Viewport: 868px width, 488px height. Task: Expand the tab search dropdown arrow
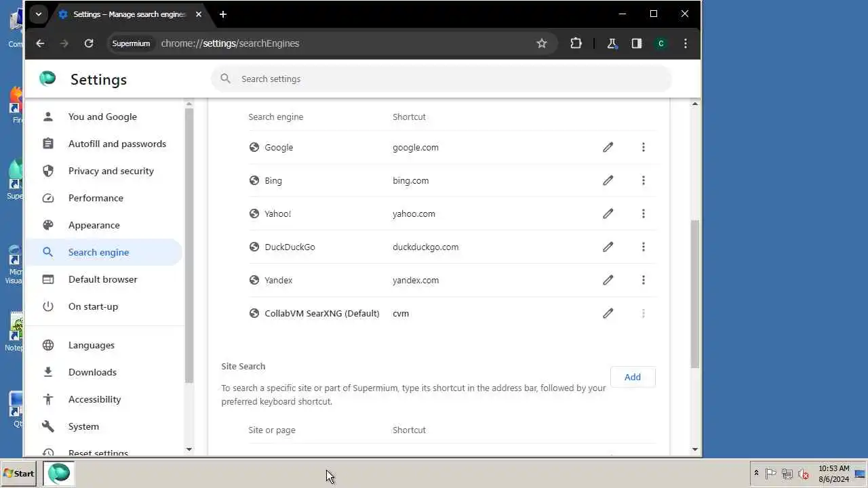39,14
